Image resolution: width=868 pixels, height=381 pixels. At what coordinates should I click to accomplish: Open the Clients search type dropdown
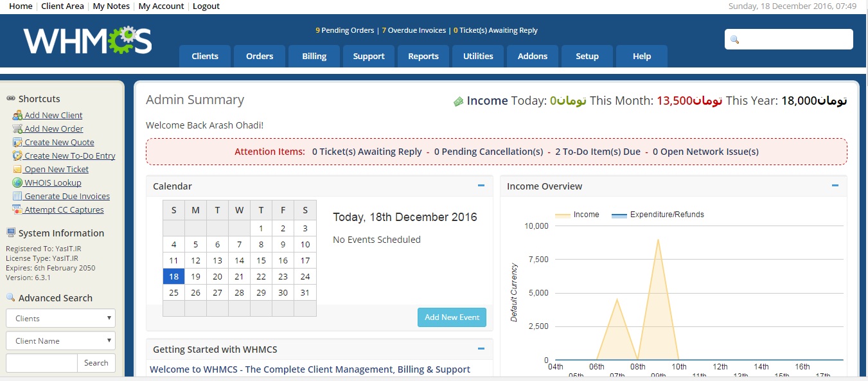[61, 319]
